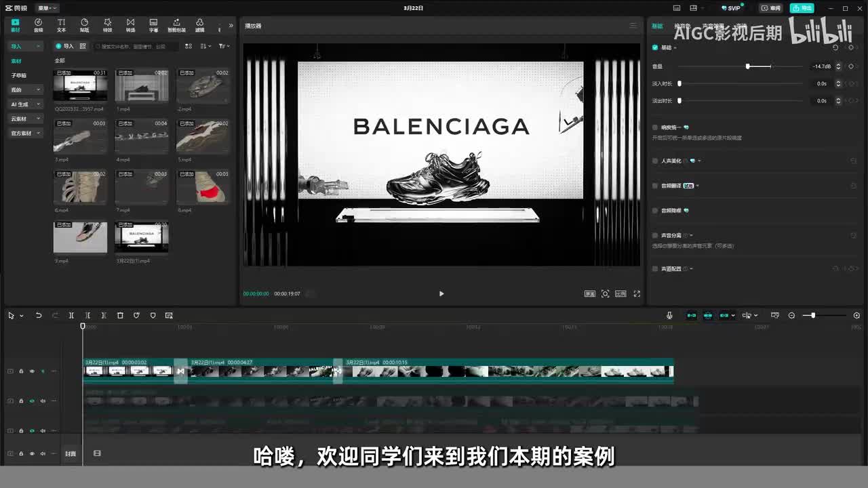Screen dimensions: 868x488
Task: Switch to the 音频 audio tab
Action: click(x=38, y=25)
